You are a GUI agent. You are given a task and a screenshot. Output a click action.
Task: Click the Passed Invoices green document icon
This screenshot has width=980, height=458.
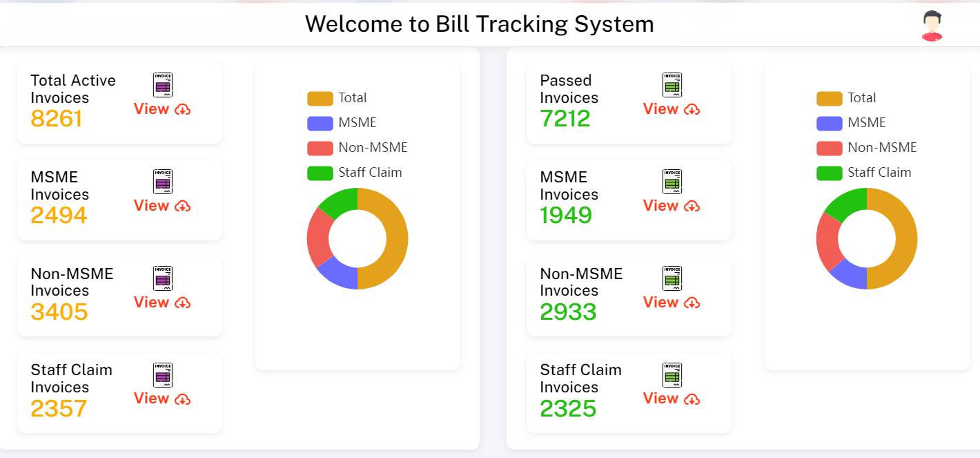click(x=671, y=86)
